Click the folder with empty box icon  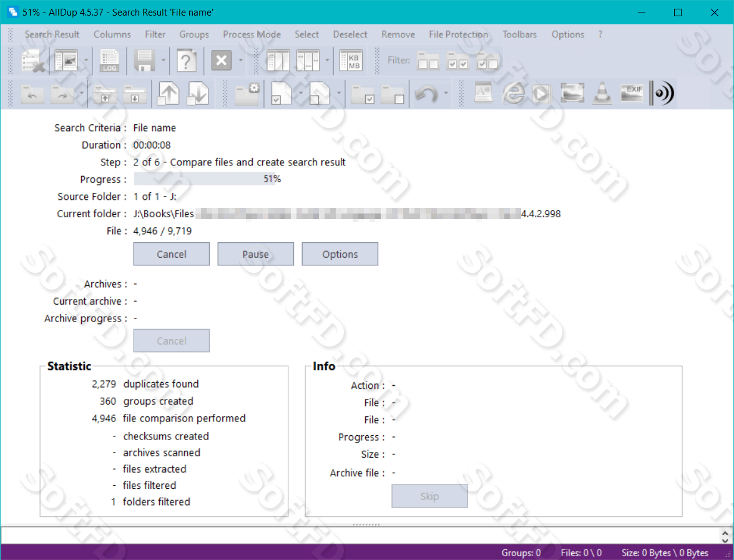[x=392, y=95]
